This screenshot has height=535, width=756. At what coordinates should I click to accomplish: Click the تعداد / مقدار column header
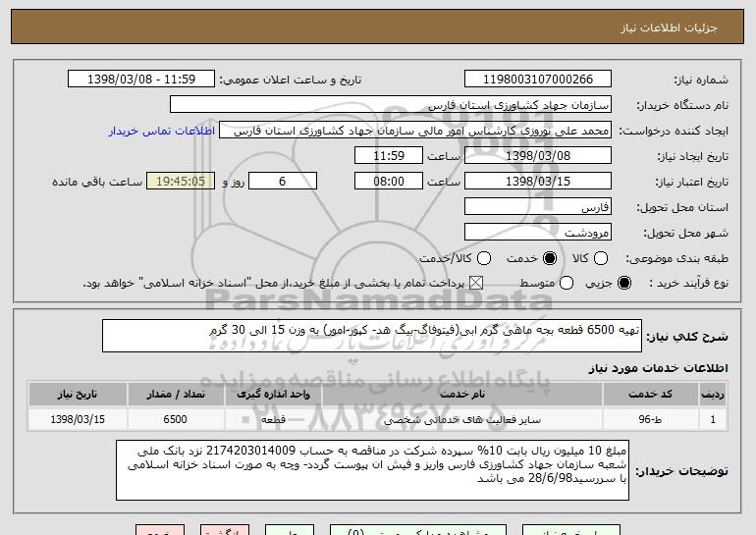[176, 395]
